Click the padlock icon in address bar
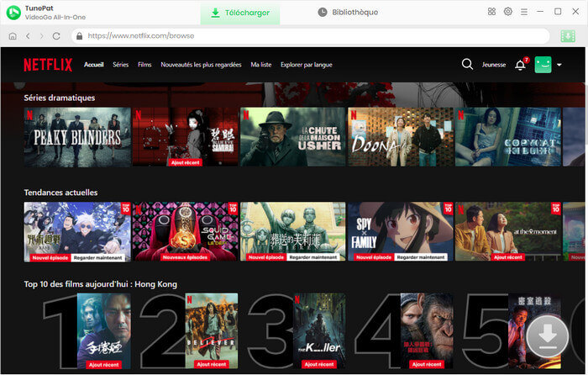This screenshot has width=588, height=375. click(79, 36)
